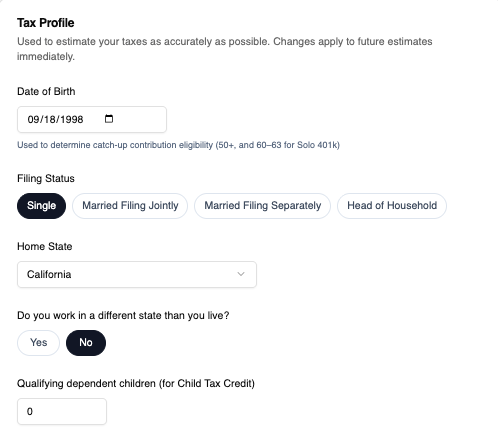Click the Home State label

point(45,246)
